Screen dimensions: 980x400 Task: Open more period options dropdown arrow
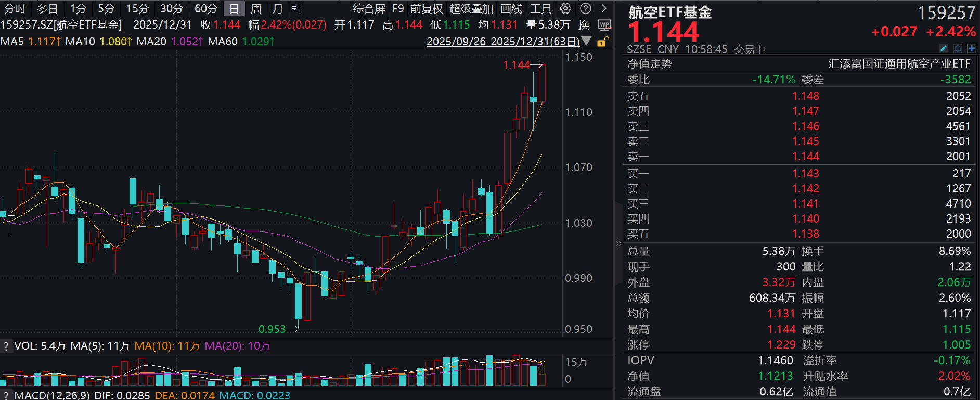[294, 8]
